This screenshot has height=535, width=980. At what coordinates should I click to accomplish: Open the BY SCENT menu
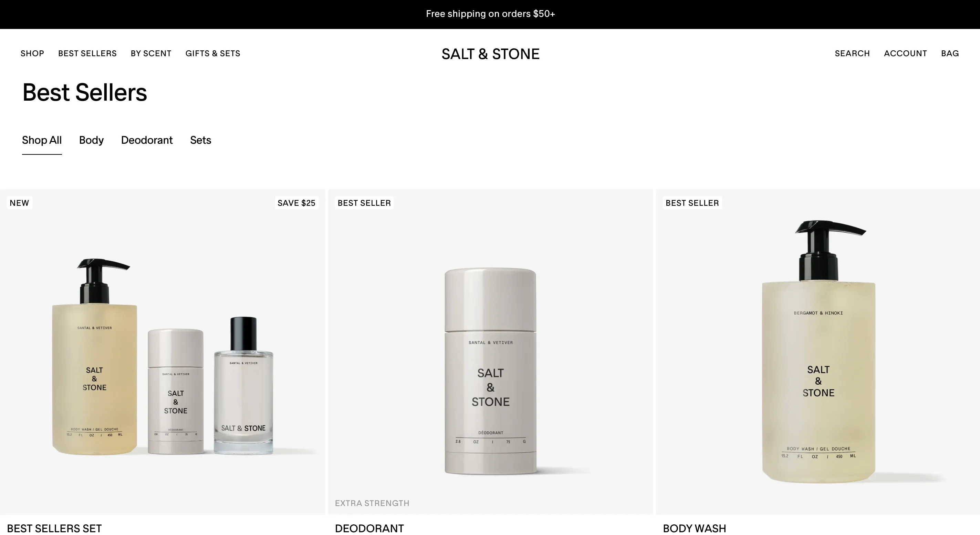151,53
